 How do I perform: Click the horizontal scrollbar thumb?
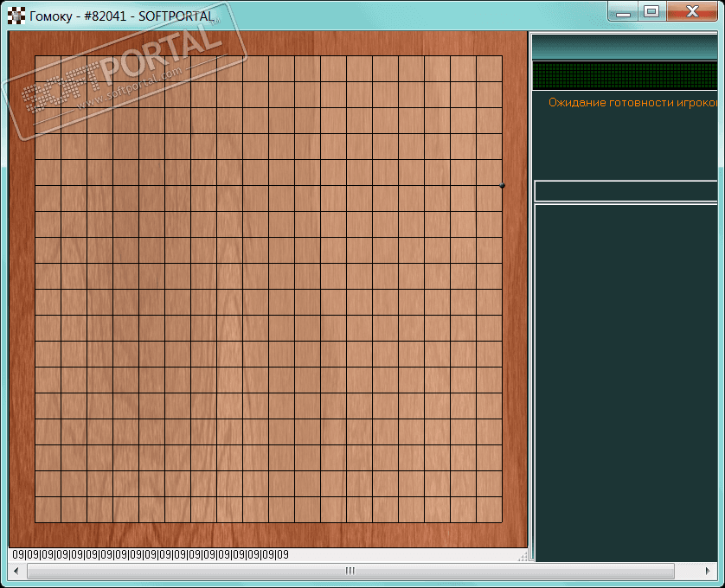[x=350, y=571]
